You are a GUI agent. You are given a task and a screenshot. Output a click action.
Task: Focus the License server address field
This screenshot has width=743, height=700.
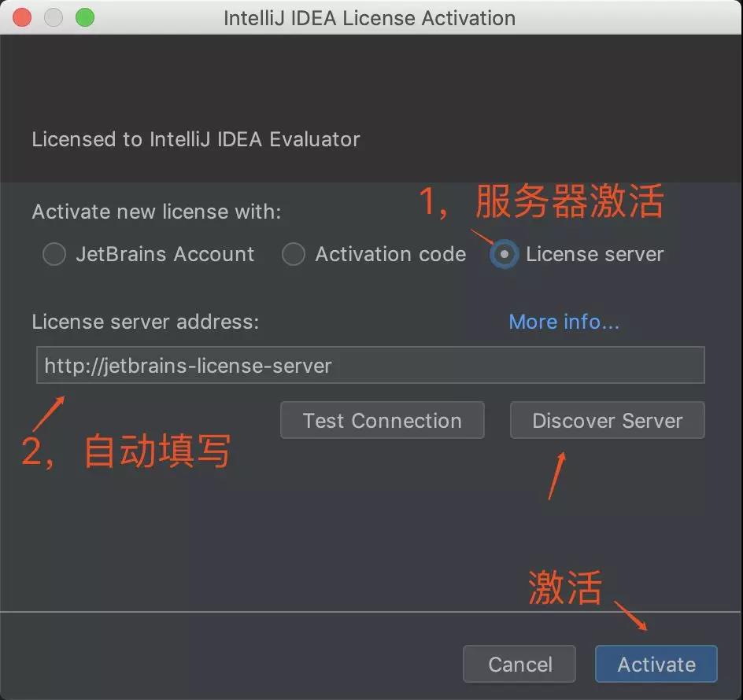click(x=371, y=365)
